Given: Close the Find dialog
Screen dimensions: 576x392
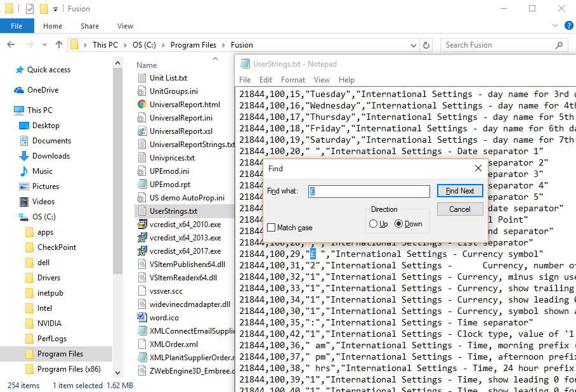Looking at the screenshot, I should 478,168.
